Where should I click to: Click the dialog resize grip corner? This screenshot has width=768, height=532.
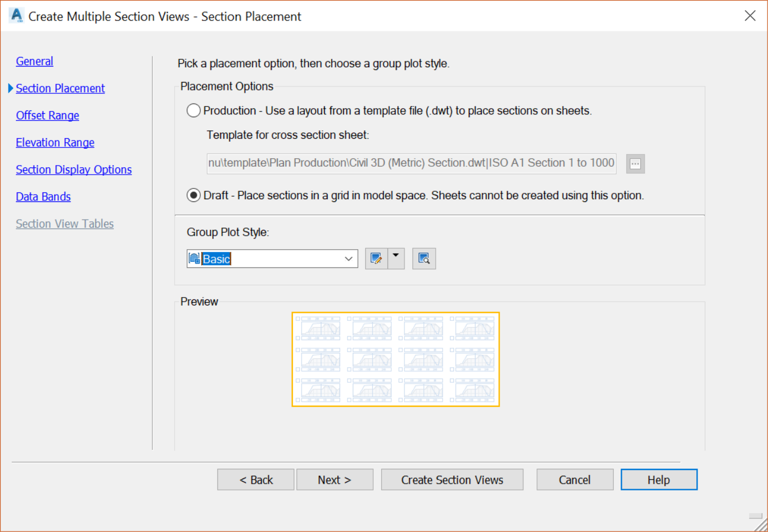pos(761,525)
